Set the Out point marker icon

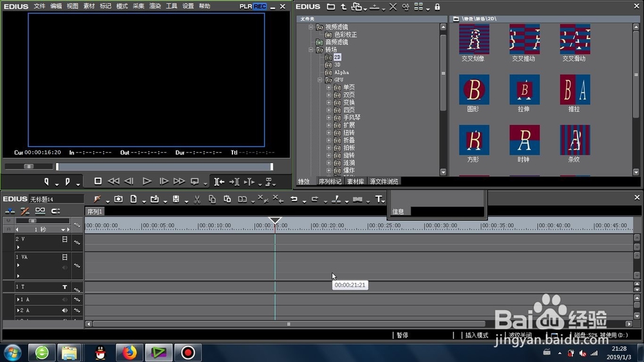68,181
